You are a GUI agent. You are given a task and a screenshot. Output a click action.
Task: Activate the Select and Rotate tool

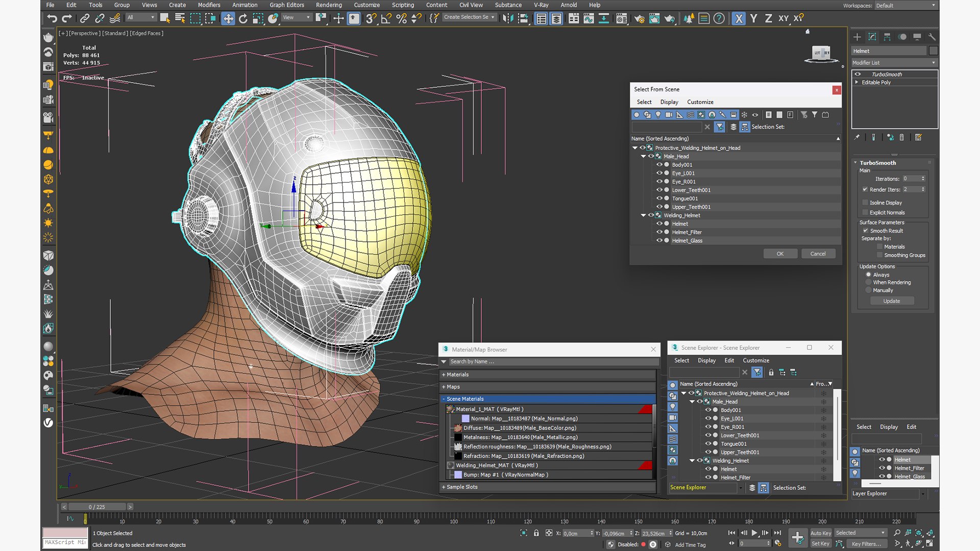click(x=243, y=19)
